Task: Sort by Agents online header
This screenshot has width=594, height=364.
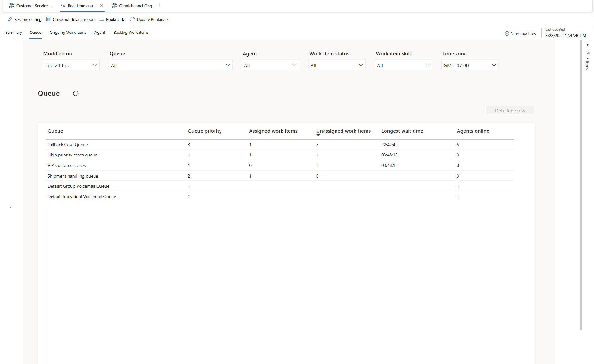Action: pyautogui.click(x=473, y=131)
